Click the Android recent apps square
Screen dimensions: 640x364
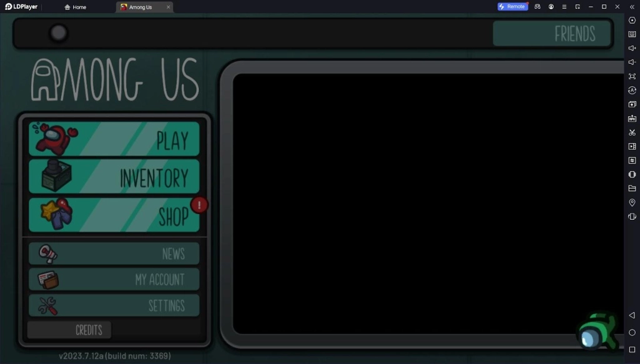point(632,350)
